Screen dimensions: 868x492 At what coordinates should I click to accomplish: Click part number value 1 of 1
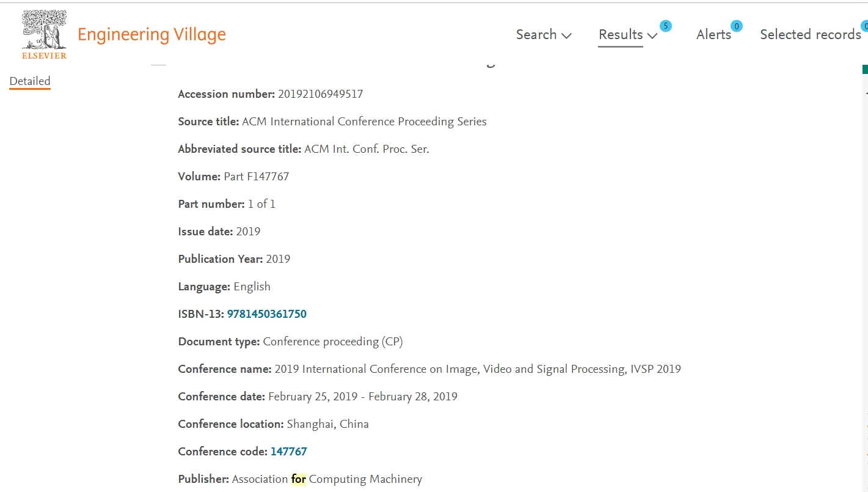pos(261,204)
